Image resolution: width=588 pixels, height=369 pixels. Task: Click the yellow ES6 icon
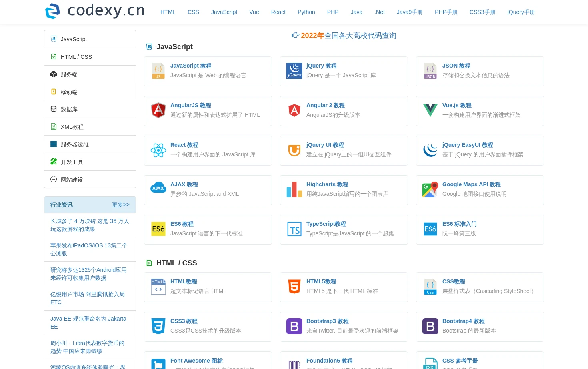[158, 229]
